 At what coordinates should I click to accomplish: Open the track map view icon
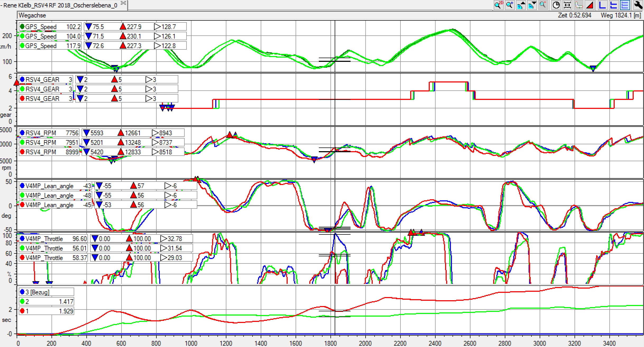click(578, 5)
